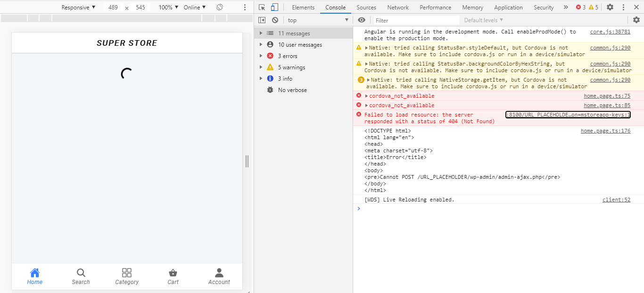Open the Console sidebar settings gear
This screenshot has height=293, width=644.
pyautogui.click(x=636, y=20)
